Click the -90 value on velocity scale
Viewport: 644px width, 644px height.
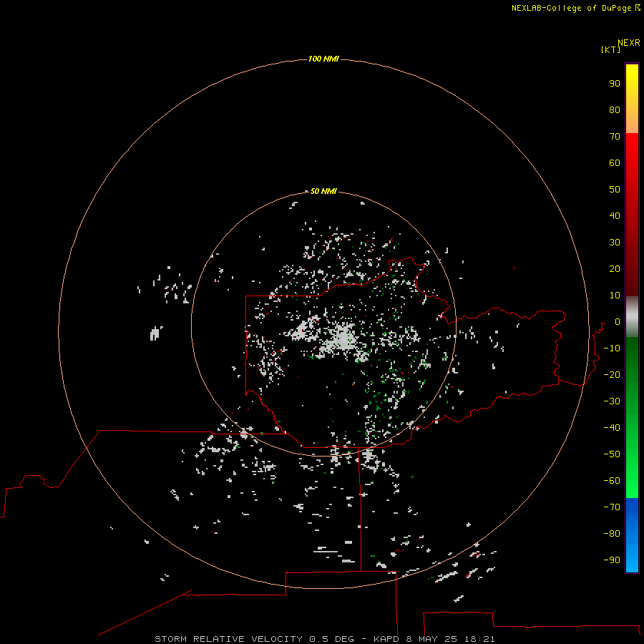tap(612, 560)
